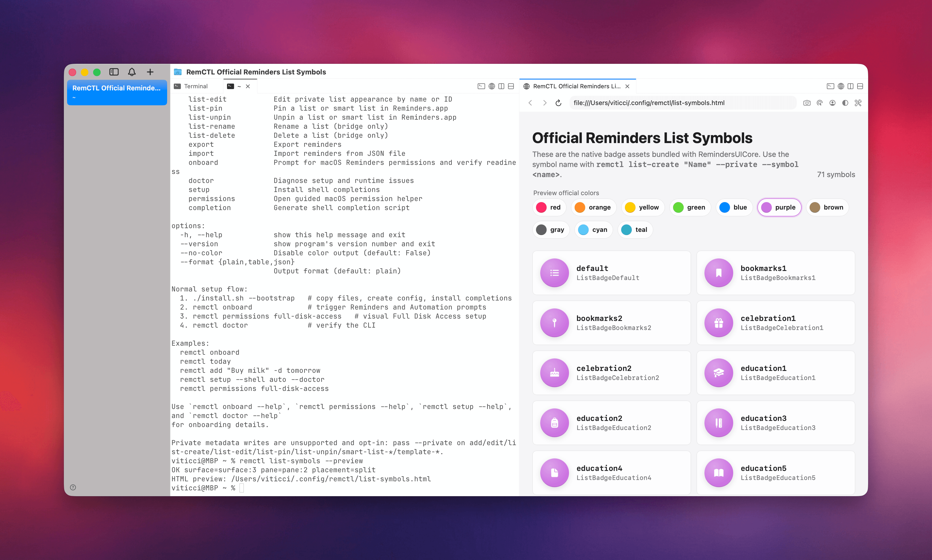
Task: Select the blue color chip
Action: point(734,208)
